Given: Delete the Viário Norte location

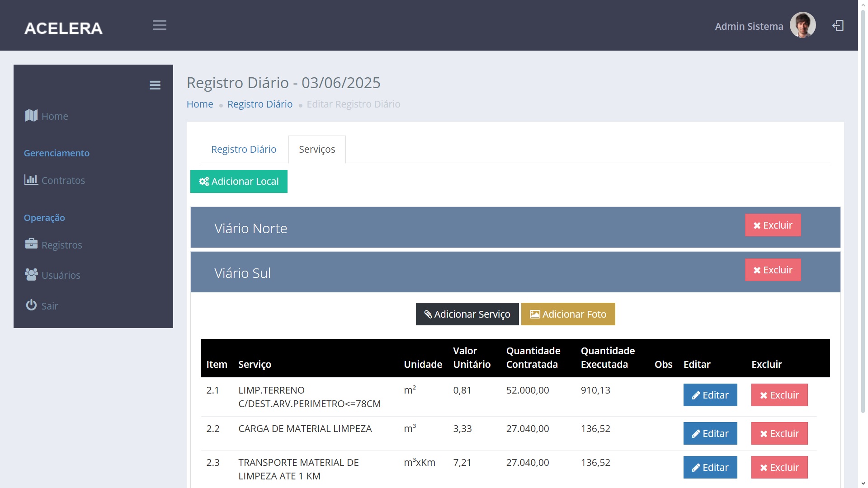Looking at the screenshot, I should pyautogui.click(x=772, y=225).
